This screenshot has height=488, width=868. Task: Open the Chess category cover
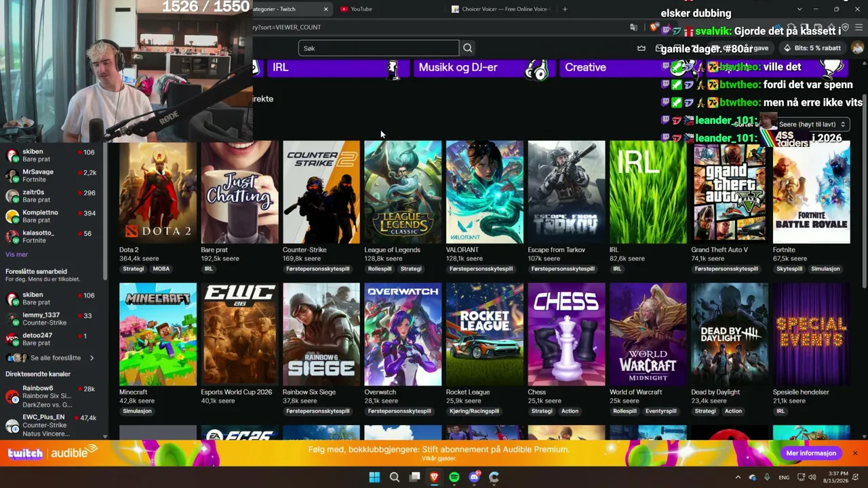(566, 334)
